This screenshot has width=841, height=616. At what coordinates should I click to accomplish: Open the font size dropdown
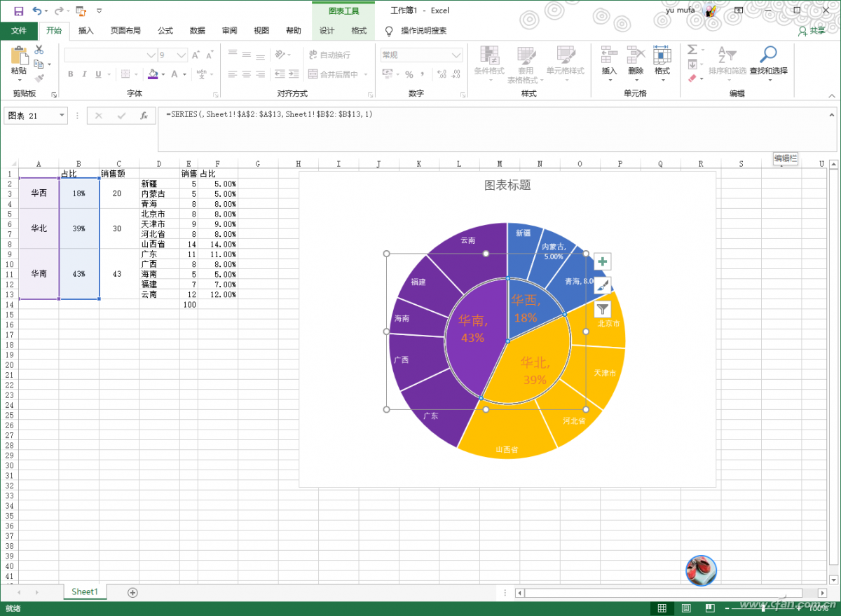[x=182, y=55]
